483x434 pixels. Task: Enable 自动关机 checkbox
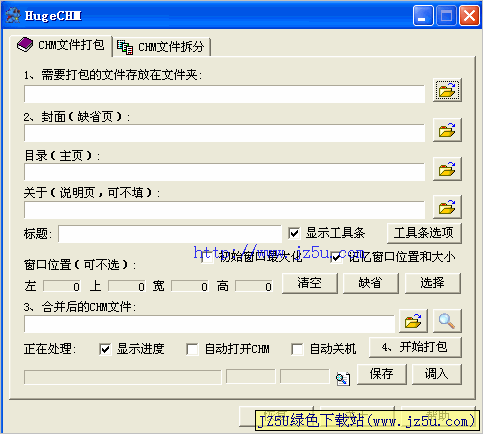click(x=297, y=349)
